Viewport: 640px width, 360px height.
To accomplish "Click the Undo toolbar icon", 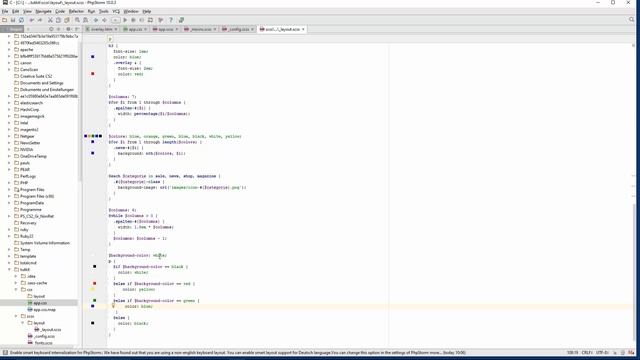I will (x=32, y=20).
